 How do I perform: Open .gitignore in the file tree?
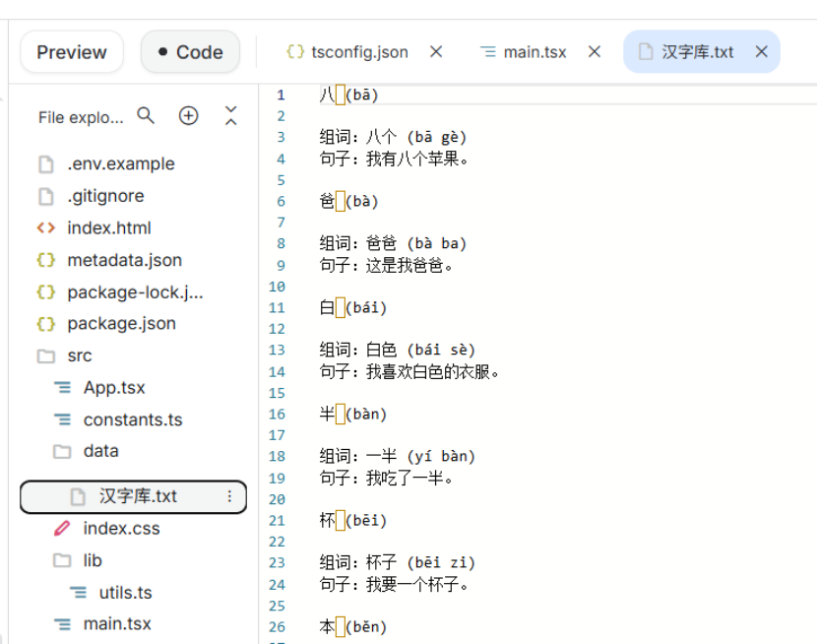pyautogui.click(x=106, y=196)
